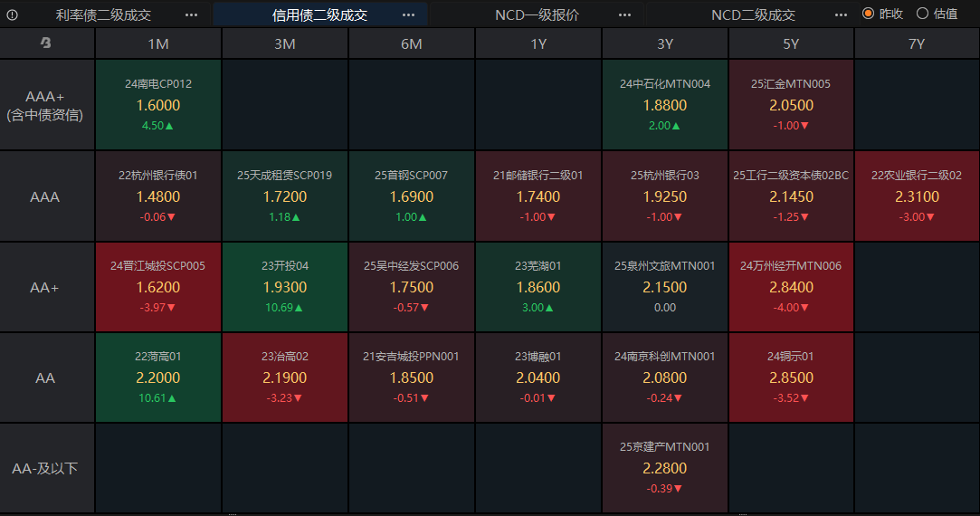Click the 25工行二级资本债02BC cell

click(791, 196)
